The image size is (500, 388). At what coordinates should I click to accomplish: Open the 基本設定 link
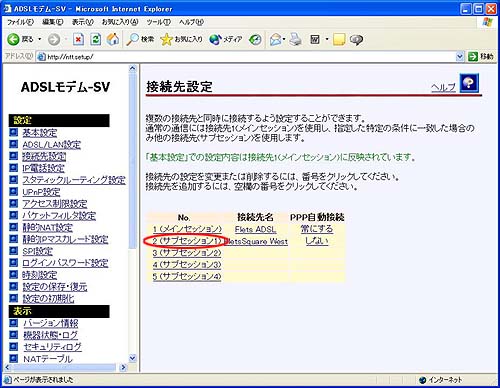(40, 133)
